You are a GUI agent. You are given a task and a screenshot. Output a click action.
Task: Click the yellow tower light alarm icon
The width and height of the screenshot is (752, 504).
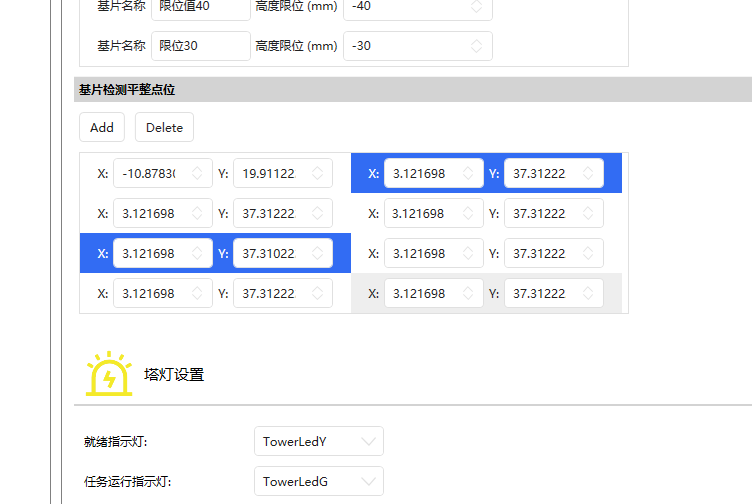coord(108,374)
